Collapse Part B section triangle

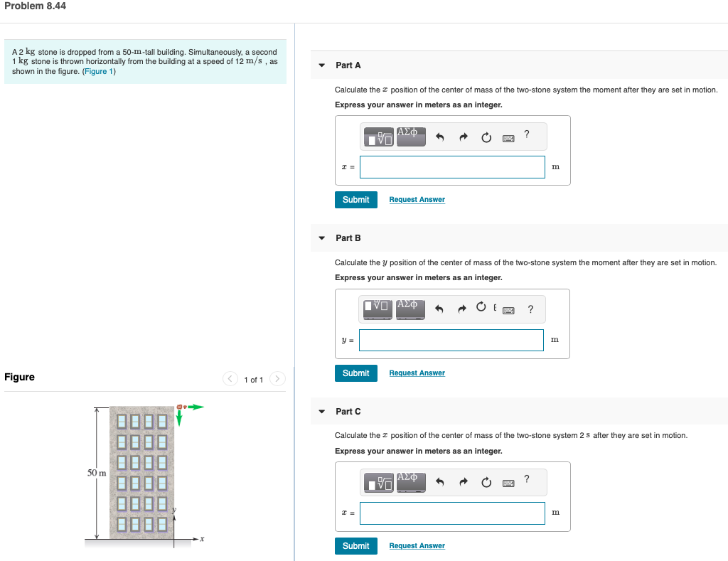pyautogui.click(x=322, y=238)
